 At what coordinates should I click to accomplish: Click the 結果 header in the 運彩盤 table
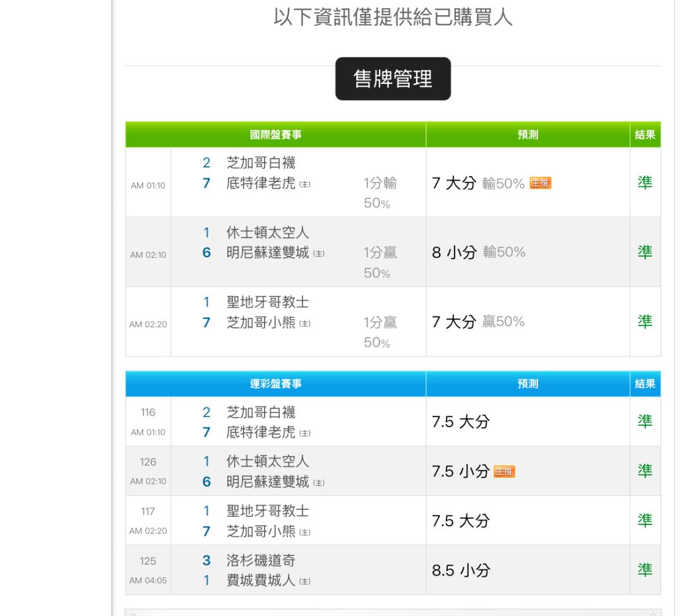pyautogui.click(x=645, y=383)
